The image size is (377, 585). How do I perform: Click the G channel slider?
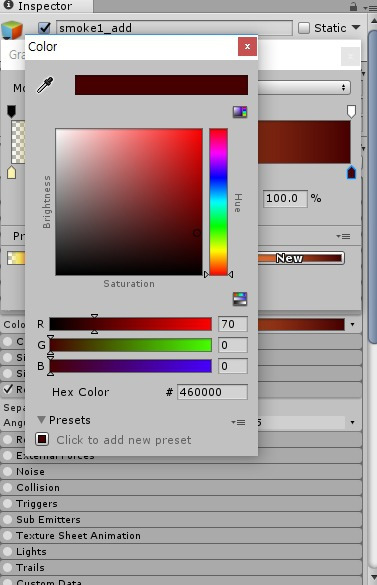(x=131, y=345)
